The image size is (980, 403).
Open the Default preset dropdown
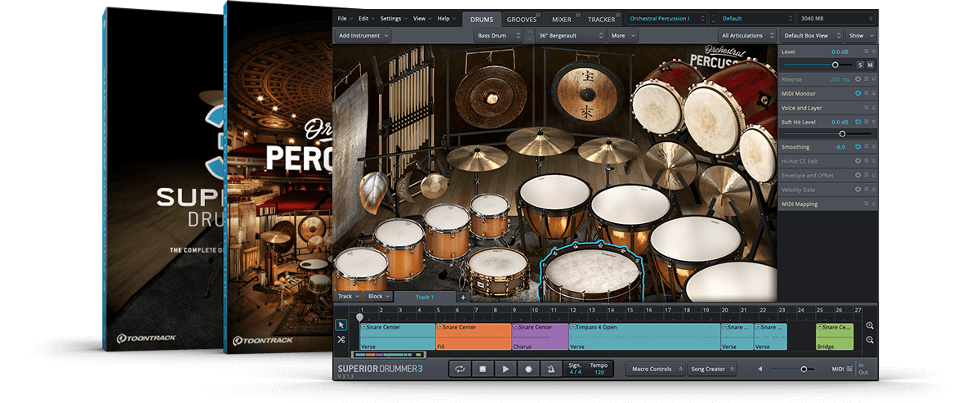pyautogui.click(x=755, y=18)
